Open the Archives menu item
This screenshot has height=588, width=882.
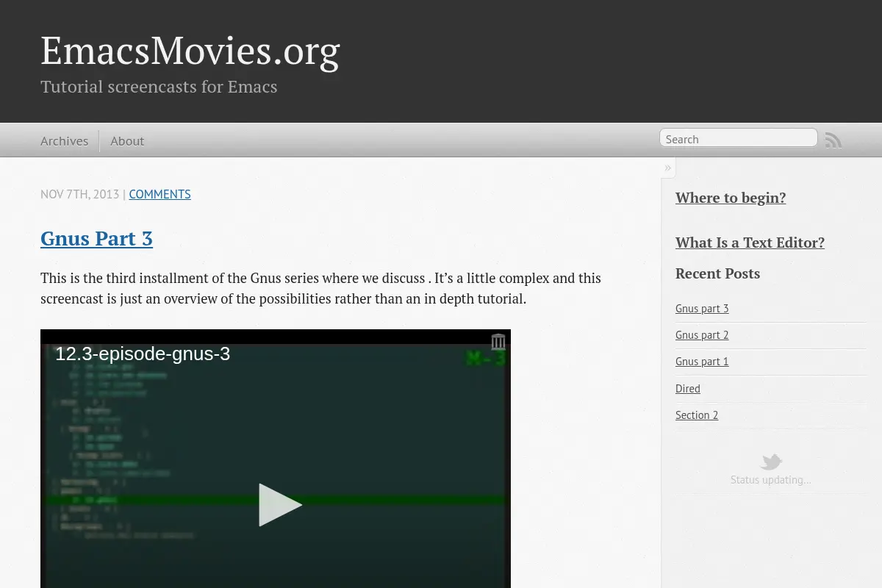point(64,141)
